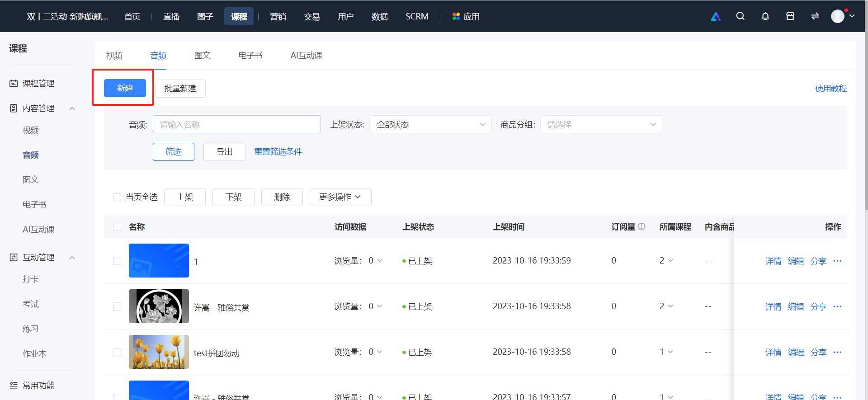This screenshot has height=400, width=868.
Task: Switch to the 电子书 tab
Action: [250, 55]
